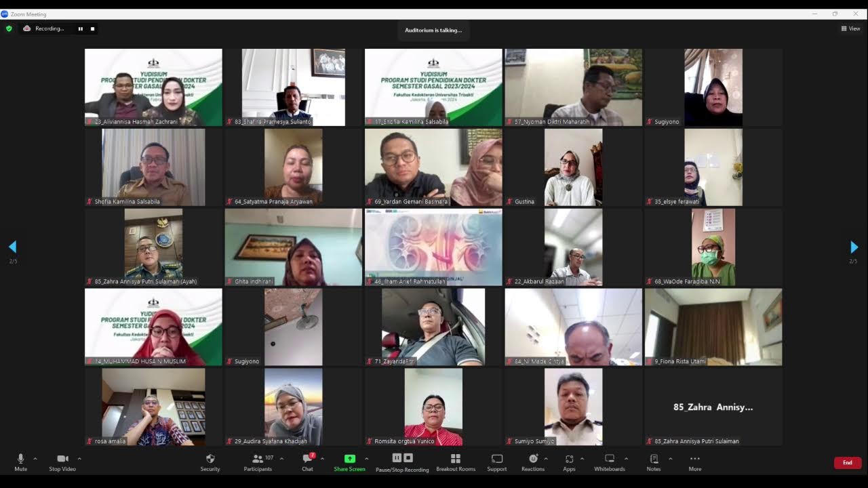Open the Apps panel
This screenshot has width=868, height=488.
569,462
